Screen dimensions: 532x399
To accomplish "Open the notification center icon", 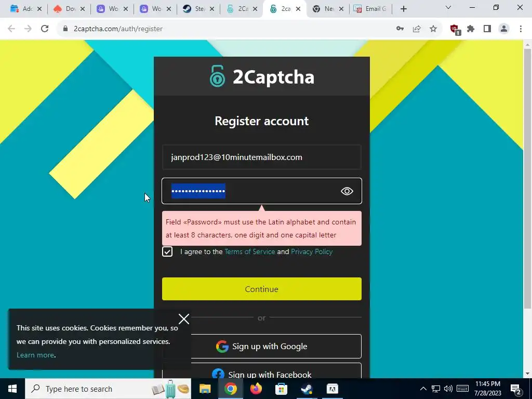I will pos(516,389).
